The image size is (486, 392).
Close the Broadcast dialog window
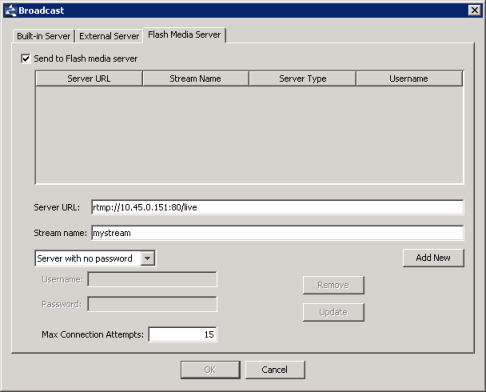coord(474,10)
